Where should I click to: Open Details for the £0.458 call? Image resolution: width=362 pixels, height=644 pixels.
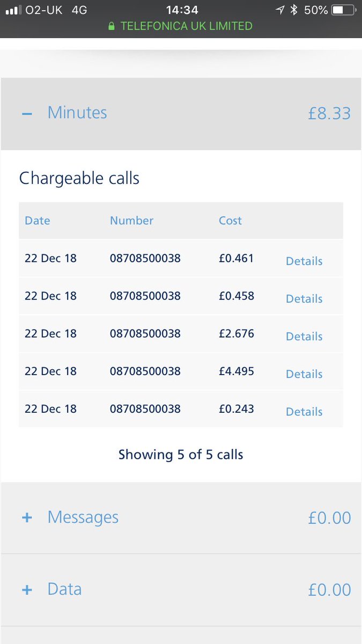click(x=304, y=299)
